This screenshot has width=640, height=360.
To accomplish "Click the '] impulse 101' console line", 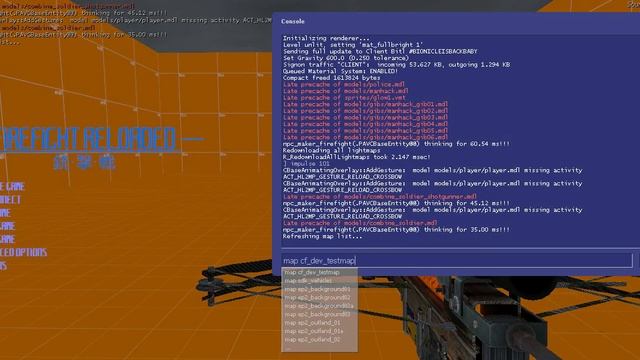I will [306, 164].
